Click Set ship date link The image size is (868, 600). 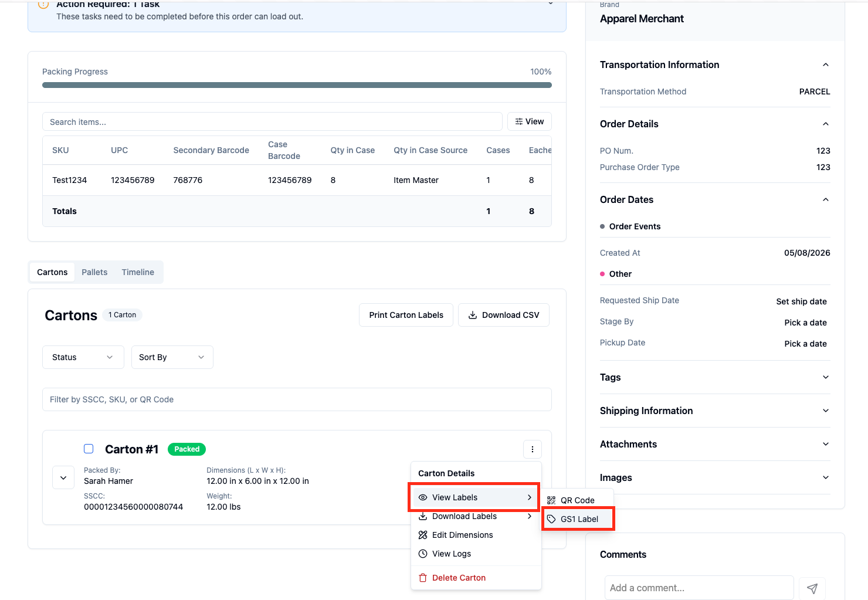(x=801, y=301)
